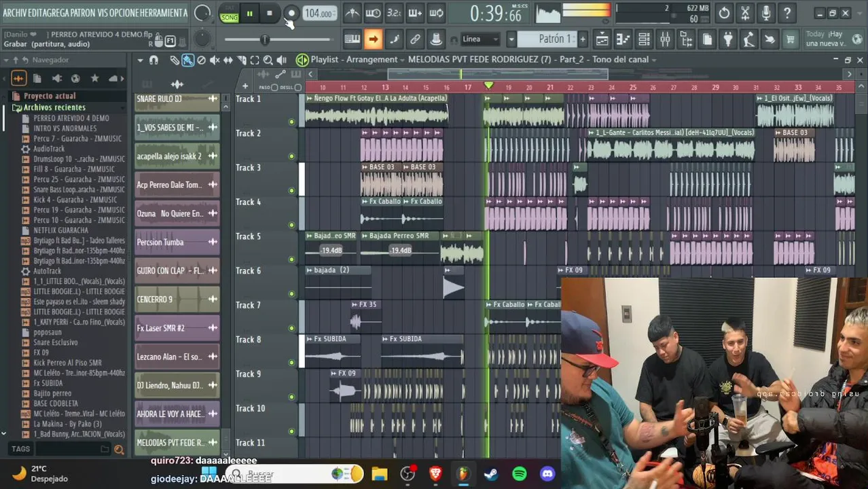Open Playlist Arrangement dropdown arrow
The width and height of the screenshot is (868, 489).
click(403, 60)
